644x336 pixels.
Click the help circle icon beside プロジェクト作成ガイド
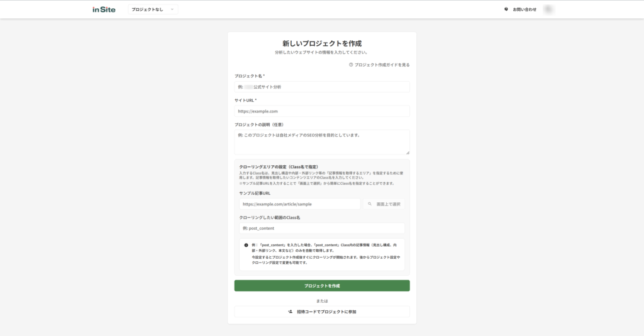coord(351,65)
